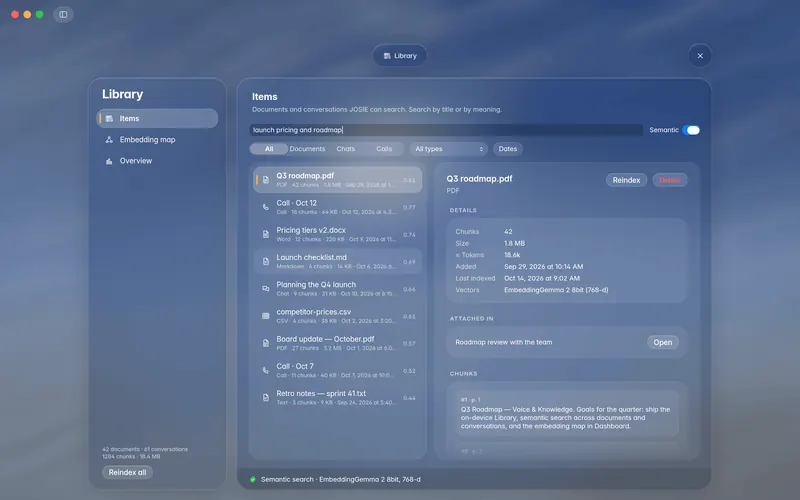Click the Semantic search status bar text
Image resolution: width=800 pixels, height=500 pixels.
click(x=341, y=479)
